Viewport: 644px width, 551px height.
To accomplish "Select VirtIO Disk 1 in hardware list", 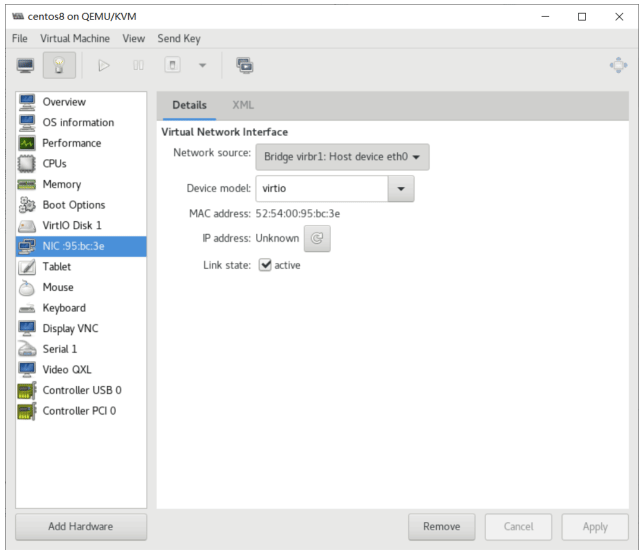I will pyautogui.click(x=71, y=226).
